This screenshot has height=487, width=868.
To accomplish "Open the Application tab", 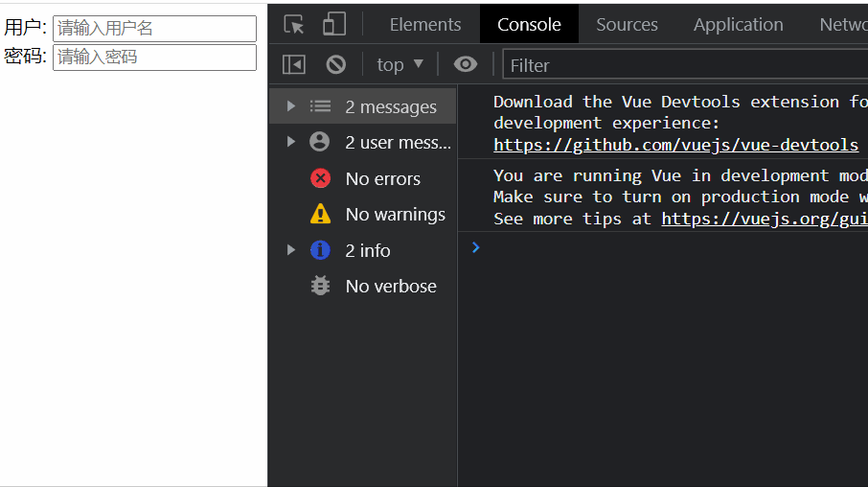I will pyautogui.click(x=738, y=24).
